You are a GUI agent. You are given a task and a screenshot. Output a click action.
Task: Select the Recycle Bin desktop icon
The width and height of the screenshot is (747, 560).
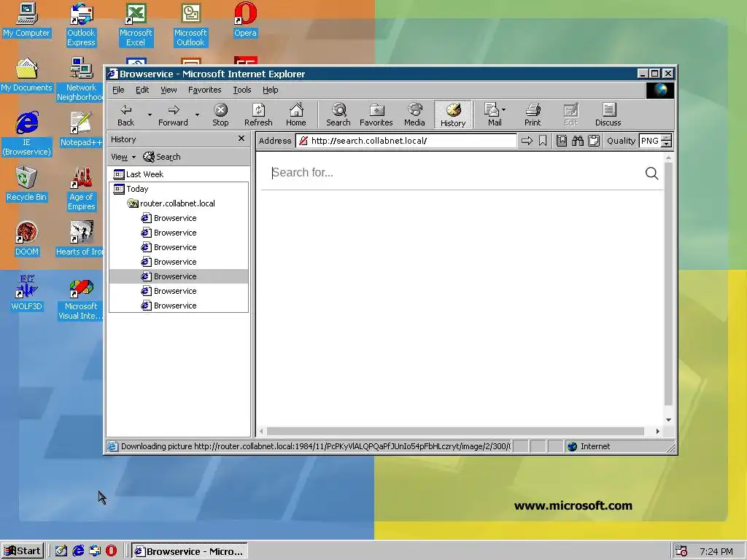point(26,184)
